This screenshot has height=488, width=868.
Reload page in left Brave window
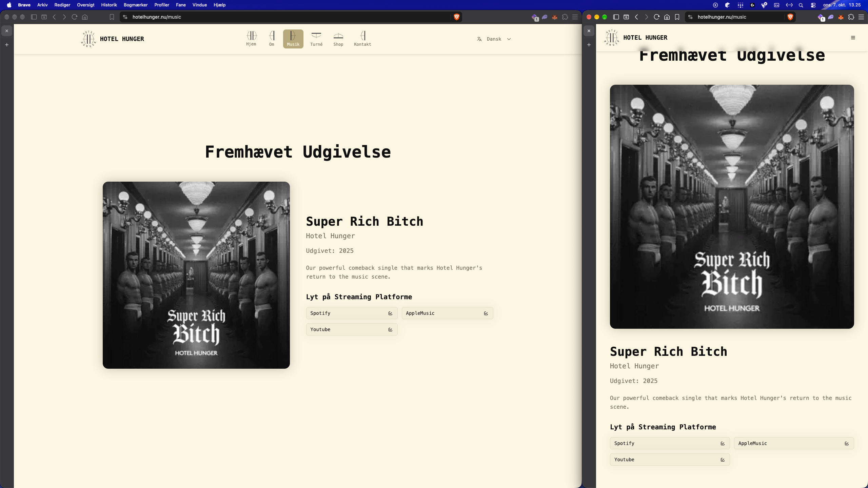click(75, 17)
